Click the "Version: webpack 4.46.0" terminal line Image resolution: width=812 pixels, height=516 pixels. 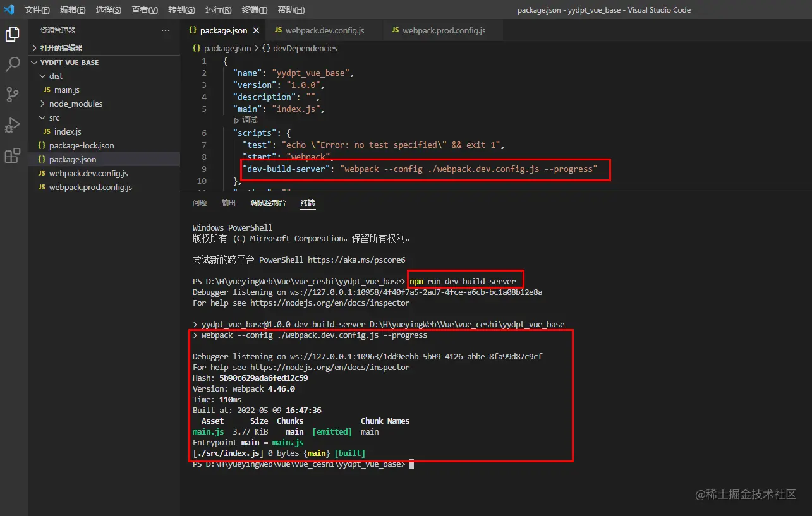pyautogui.click(x=244, y=388)
